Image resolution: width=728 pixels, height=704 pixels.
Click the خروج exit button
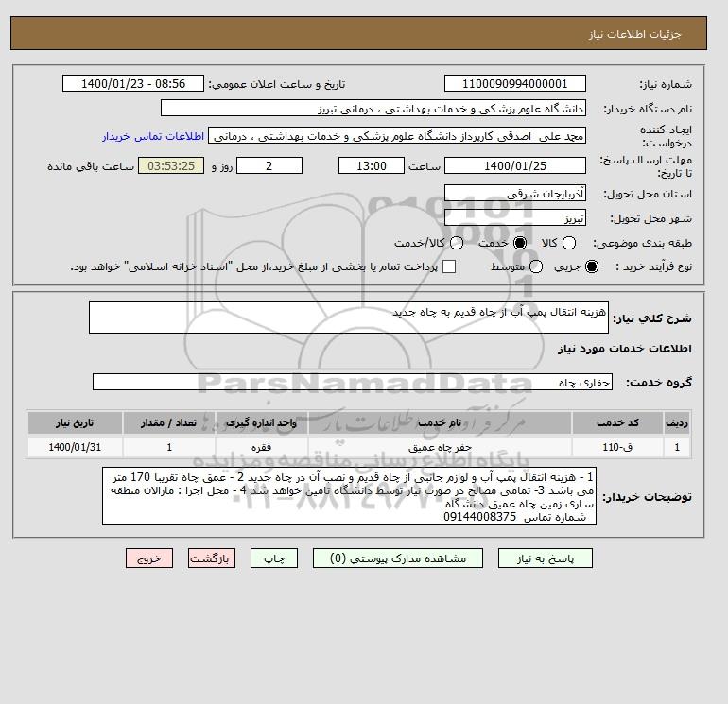[149, 558]
